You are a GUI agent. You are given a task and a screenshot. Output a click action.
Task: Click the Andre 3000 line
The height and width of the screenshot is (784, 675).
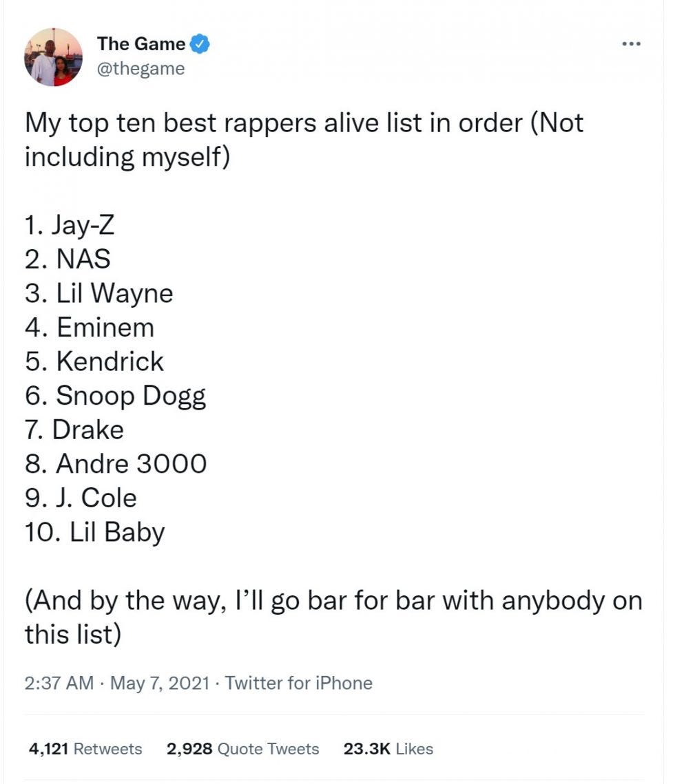click(115, 464)
